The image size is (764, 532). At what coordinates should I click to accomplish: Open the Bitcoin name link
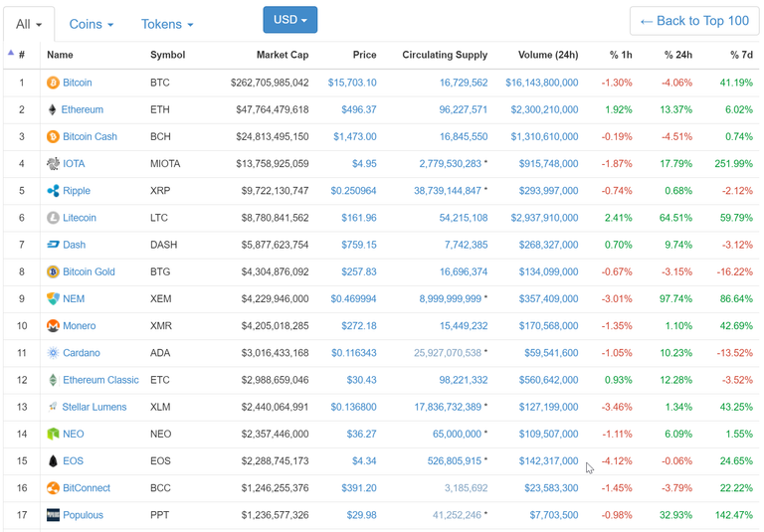click(77, 83)
